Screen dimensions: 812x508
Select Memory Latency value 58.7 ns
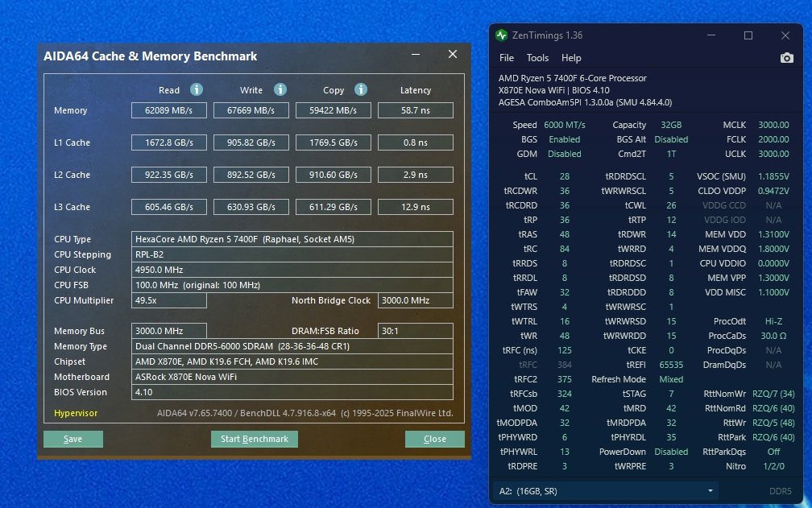tap(416, 110)
